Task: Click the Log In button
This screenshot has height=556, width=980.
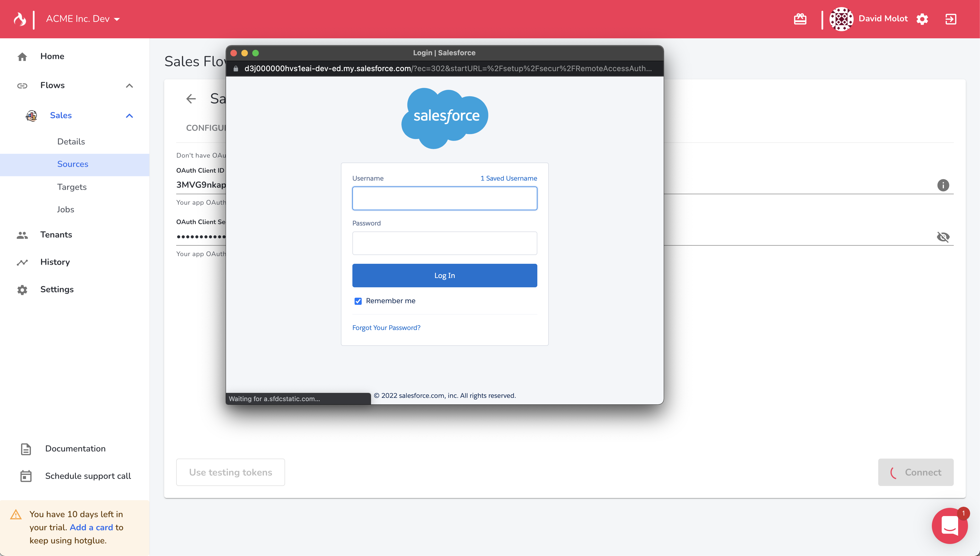Action: [x=445, y=275]
